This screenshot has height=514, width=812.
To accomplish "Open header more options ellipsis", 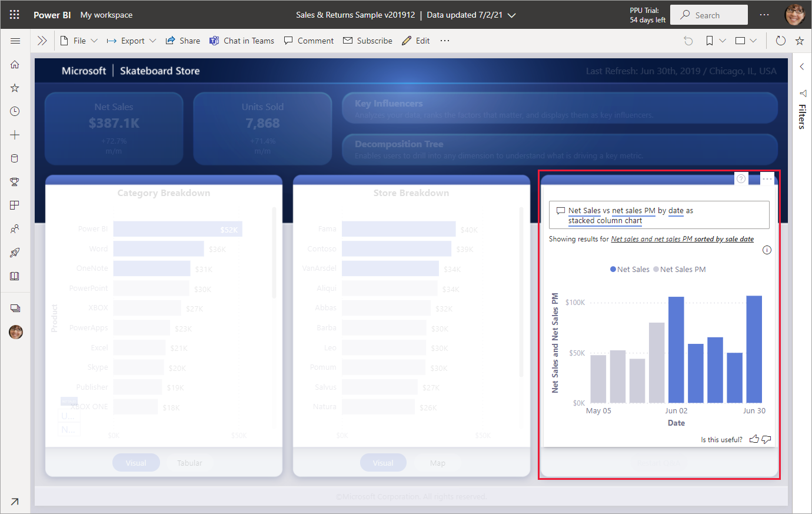I will pyautogui.click(x=764, y=15).
